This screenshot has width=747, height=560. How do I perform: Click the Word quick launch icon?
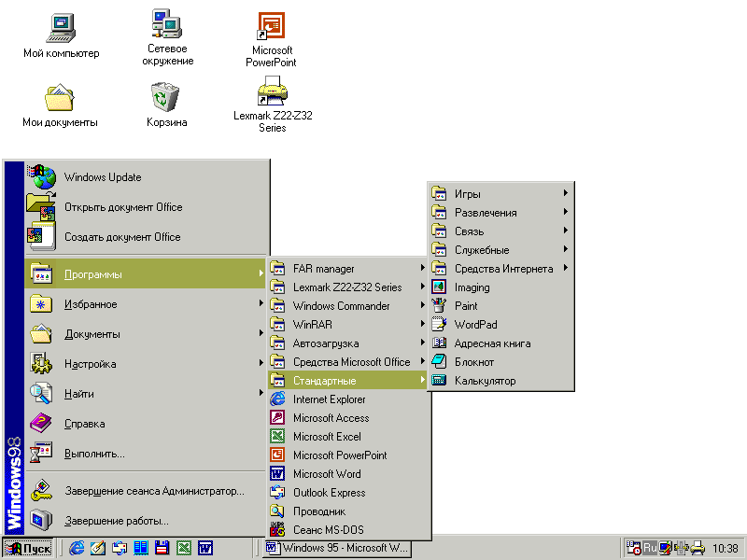coord(205,548)
